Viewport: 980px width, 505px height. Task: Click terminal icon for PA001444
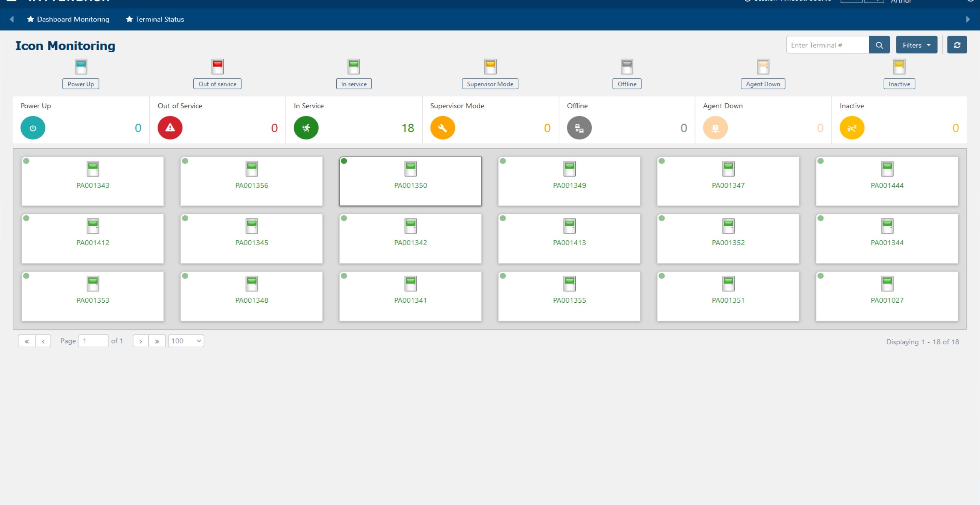pos(887,169)
